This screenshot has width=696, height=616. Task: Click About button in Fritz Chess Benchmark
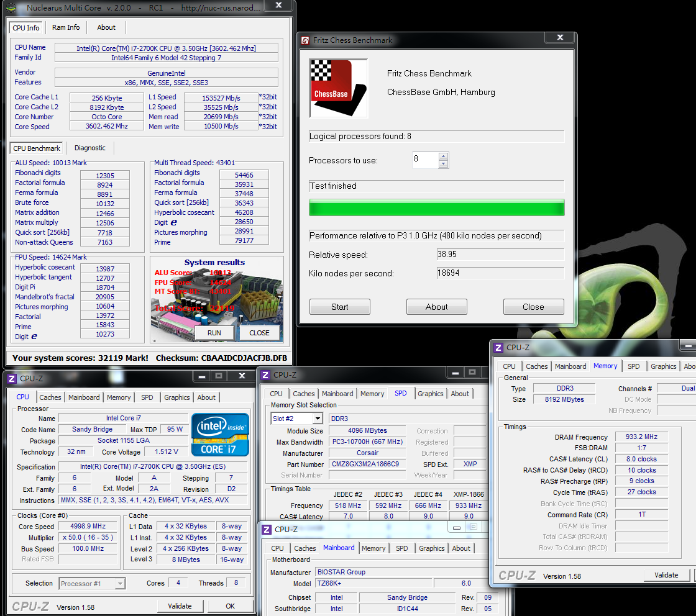[x=436, y=307]
